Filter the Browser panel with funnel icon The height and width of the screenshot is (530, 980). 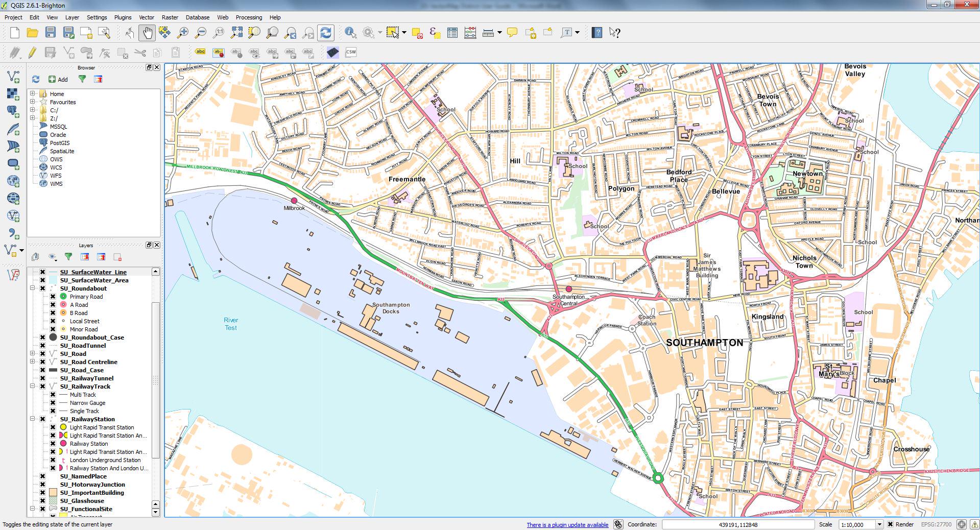pyautogui.click(x=82, y=79)
